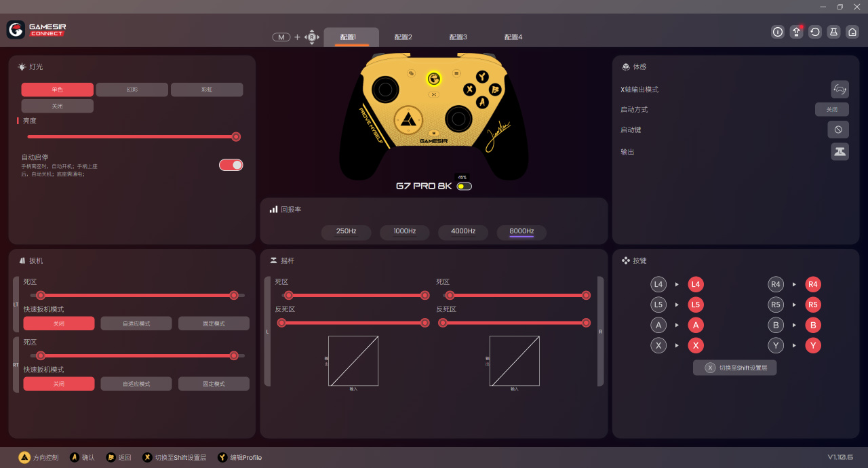
Task: Set polling rate to 250Hz
Action: [x=347, y=231]
